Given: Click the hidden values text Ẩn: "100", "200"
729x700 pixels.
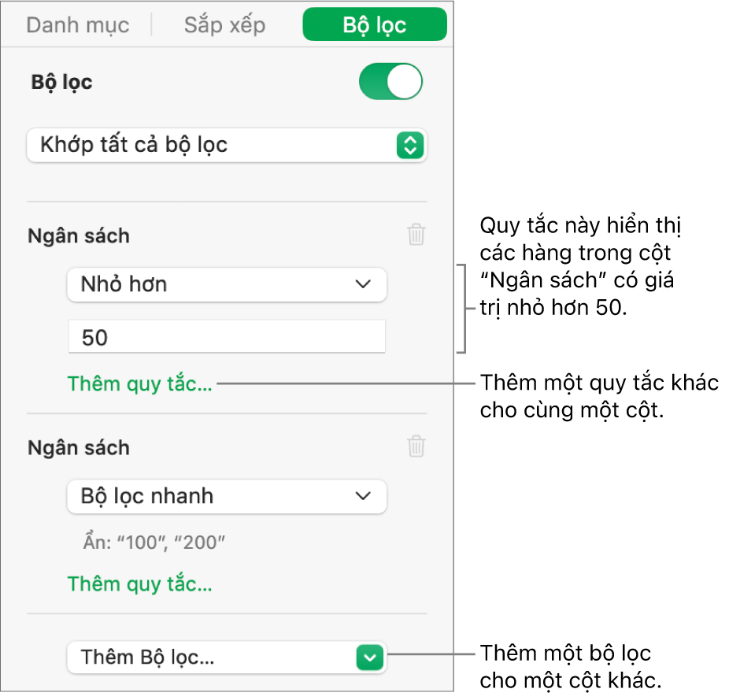Looking at the screenshot, I should (154, 541).
